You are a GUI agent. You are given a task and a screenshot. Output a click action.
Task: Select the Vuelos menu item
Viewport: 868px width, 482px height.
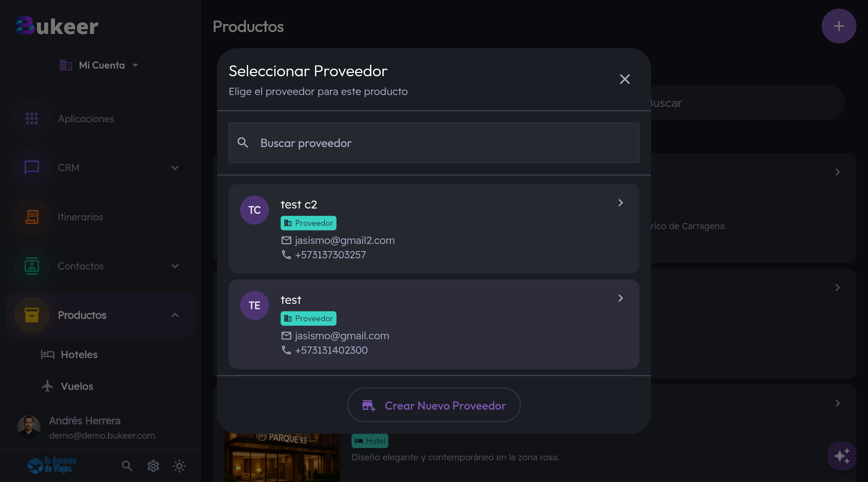point(77,386)
